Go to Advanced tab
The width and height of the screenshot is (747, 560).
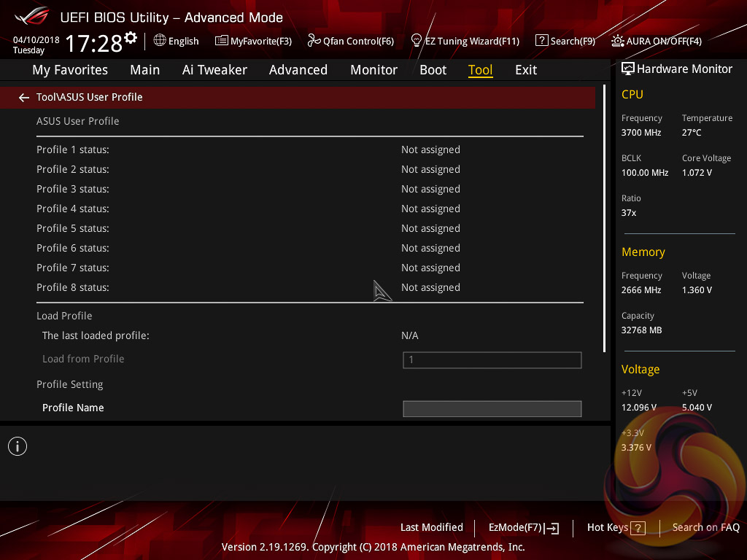(298, 70)
